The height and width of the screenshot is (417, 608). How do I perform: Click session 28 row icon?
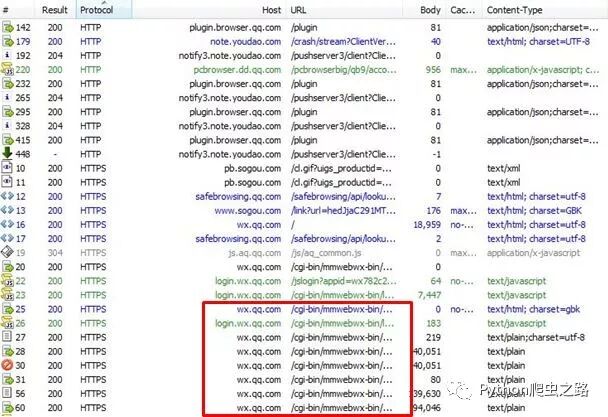click(x=8, y=351)
